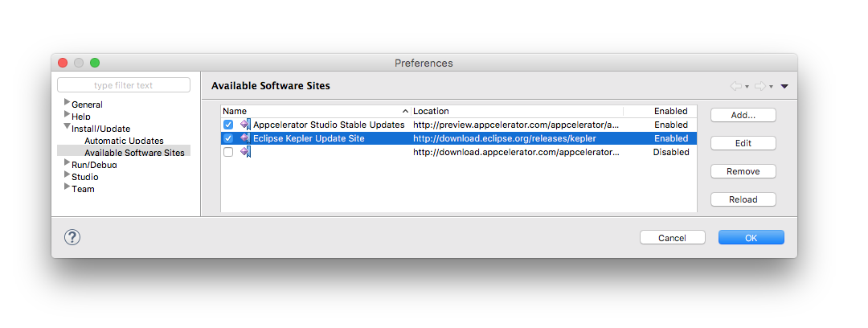Click the Reload button

(x=743, y=199)
